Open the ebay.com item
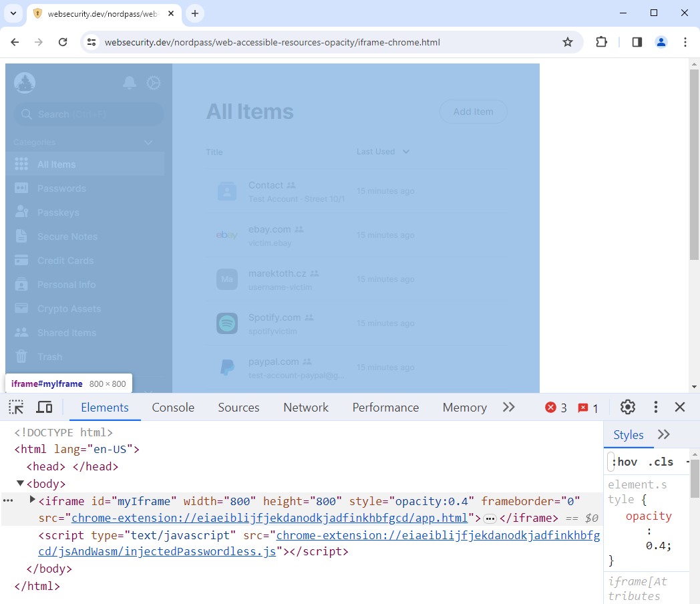This screenshot has width=700, height=604. click(356, 235)
